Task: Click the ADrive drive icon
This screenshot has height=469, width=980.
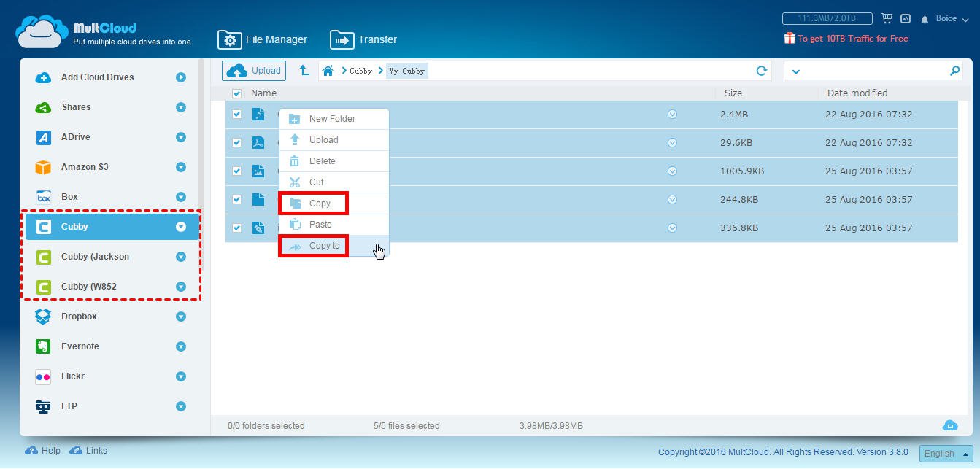Action: point(44,137)
